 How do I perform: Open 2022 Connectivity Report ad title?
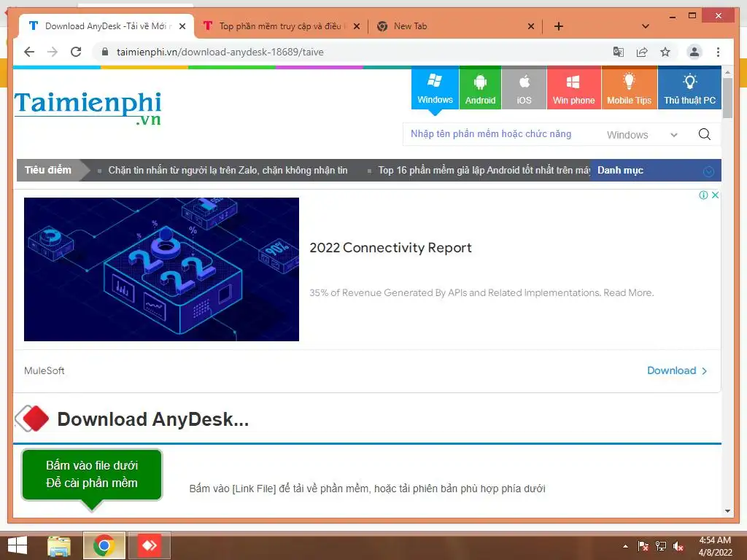pyautogui.click(x=391, y=248)
